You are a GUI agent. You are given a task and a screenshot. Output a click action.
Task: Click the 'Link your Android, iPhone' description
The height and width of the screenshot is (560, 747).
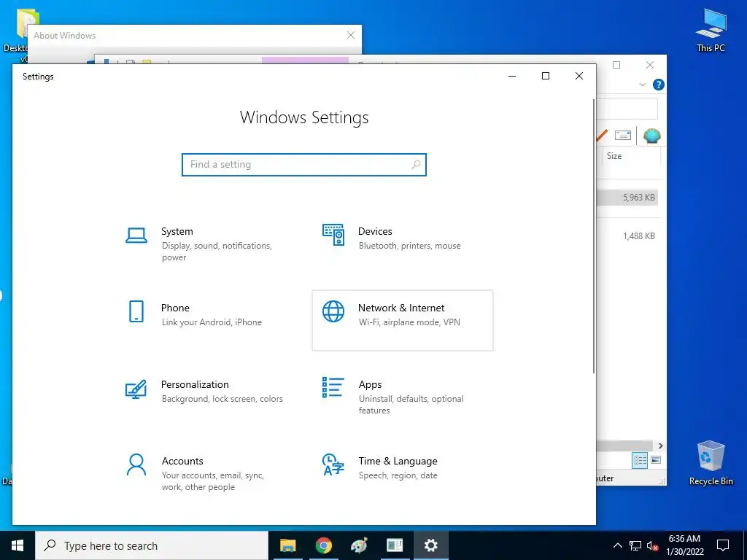pos(212,322)
